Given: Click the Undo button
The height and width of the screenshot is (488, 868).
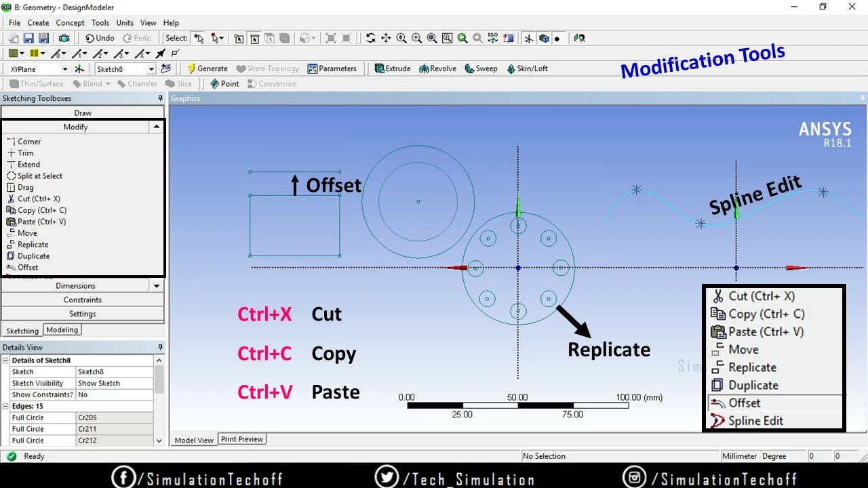Looking at the screenshot, I should pos(100,39).
